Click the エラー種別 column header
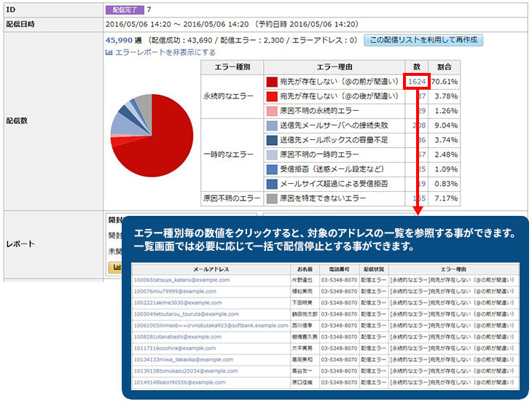The width and height of the screenshot is (532, 404). point(232,67)
